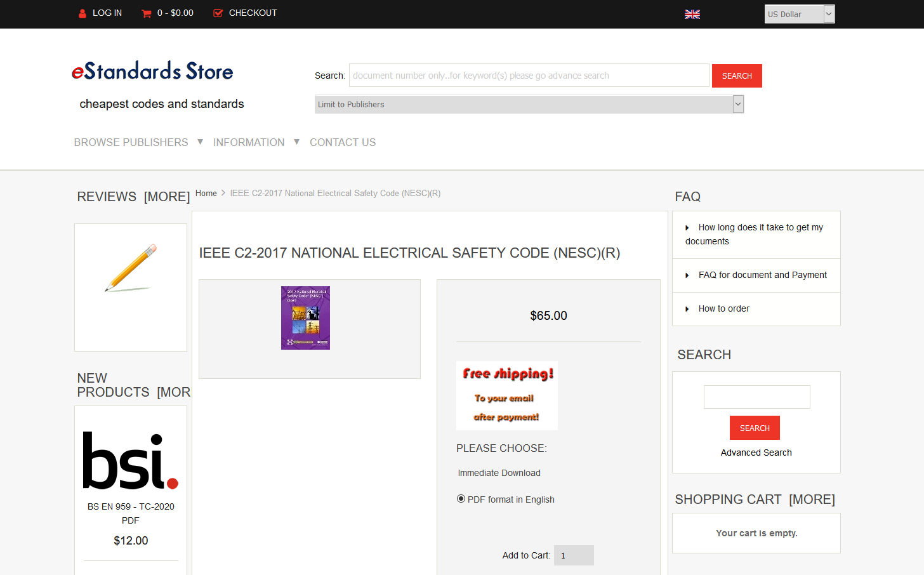
Task: Click the CHECKOUT link
Action: [253, 13]
